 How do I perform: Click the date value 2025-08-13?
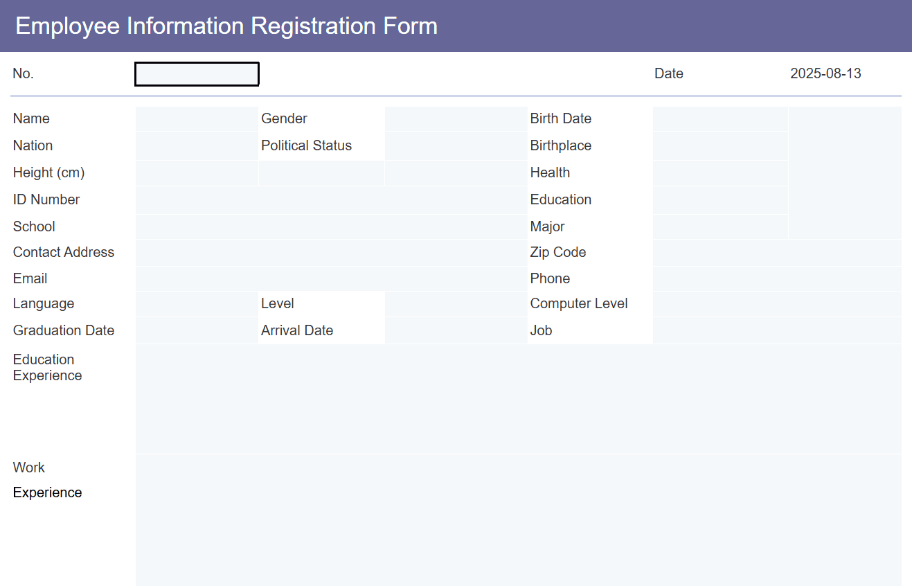(825, 73)
